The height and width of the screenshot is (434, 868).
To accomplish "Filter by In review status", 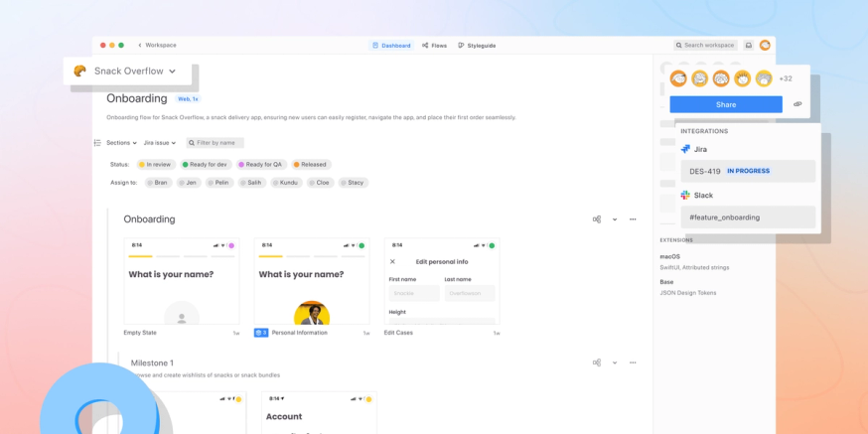I will 156,165.
